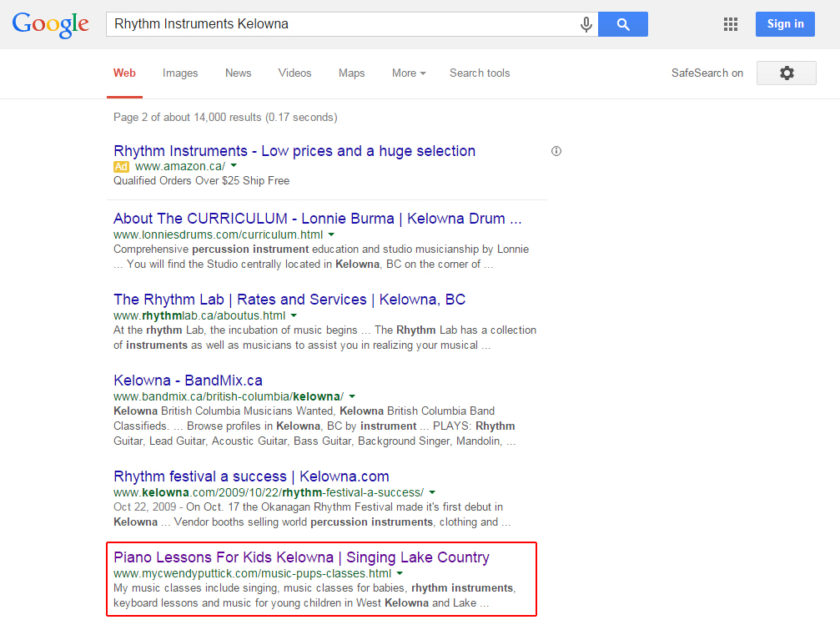Open The Rhythm Lab Rates and Services result
This screenshot has height=625, width=840.
[x=289, y=300]
